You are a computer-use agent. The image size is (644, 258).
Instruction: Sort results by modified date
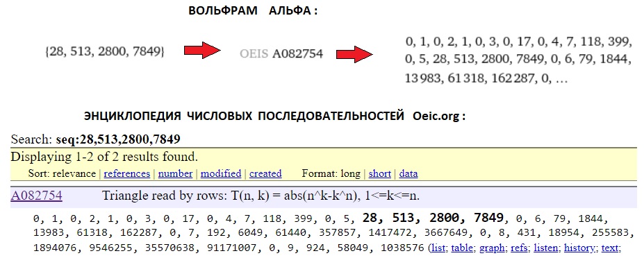coord(220,173)
